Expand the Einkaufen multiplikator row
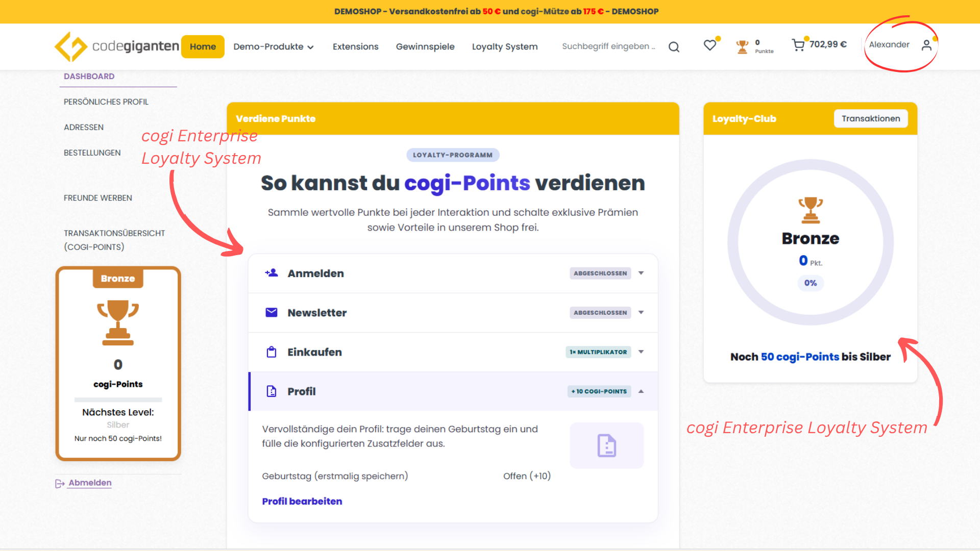The width and height of the screenshot is (980, 551). [641, 352]
